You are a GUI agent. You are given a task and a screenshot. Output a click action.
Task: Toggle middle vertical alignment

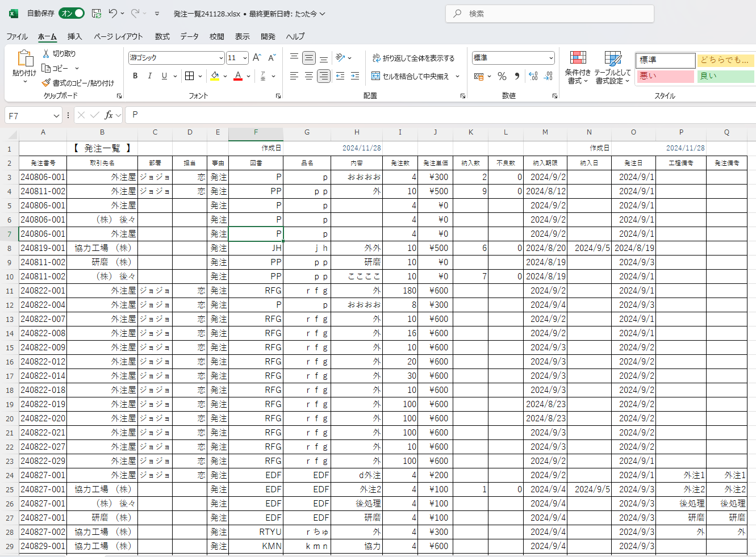309,57
